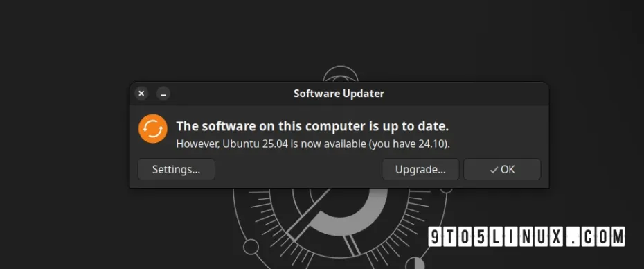Viewport: 644px width, 269px height.
Task: Click the 'software is up to date' heading
Action: (x=312, y=126)
